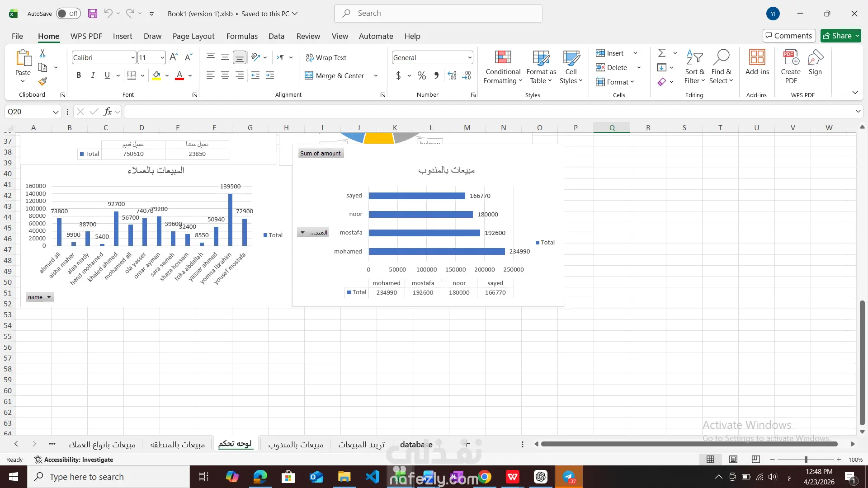
Task: Switch to Page Break Preview view
Action: coord(755,460)
